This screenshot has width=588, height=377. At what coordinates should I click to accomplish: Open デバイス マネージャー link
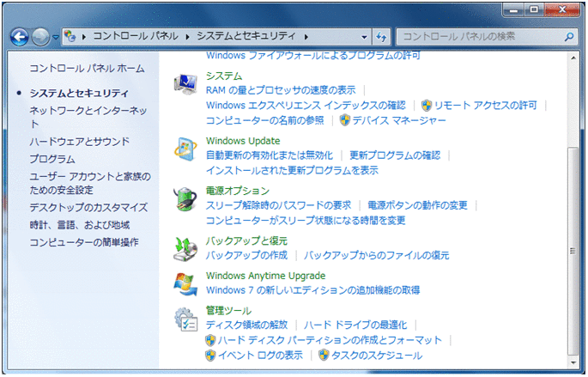pyautogui.click(x=399, y=120)
